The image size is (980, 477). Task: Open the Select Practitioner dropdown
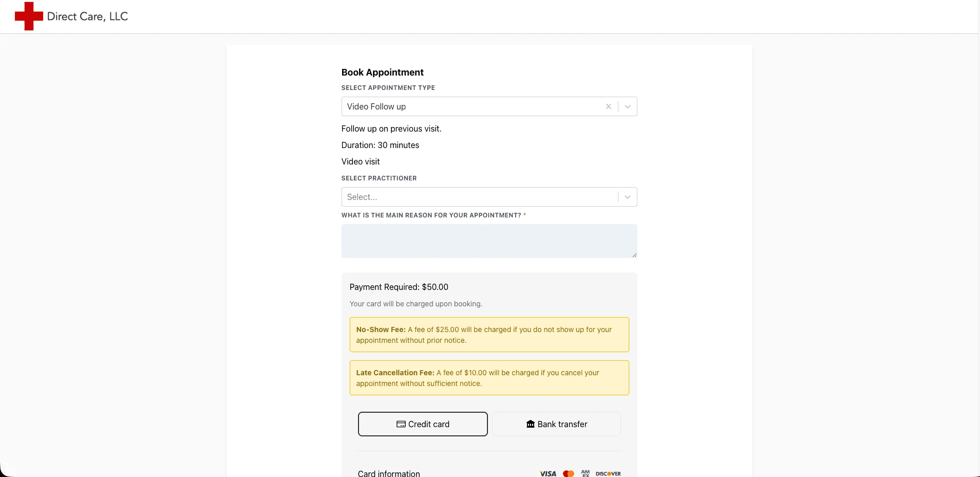(489, 197)
